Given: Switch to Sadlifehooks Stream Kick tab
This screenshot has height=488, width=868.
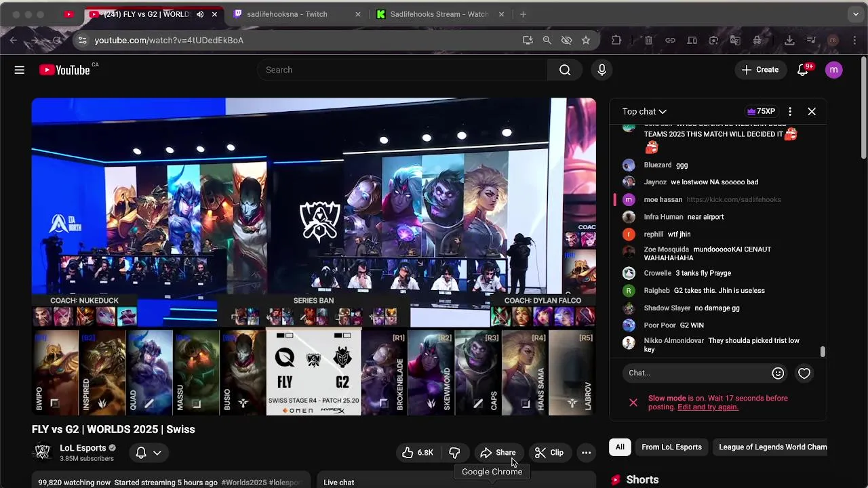Looking at the screenshot, I should 439,14.
